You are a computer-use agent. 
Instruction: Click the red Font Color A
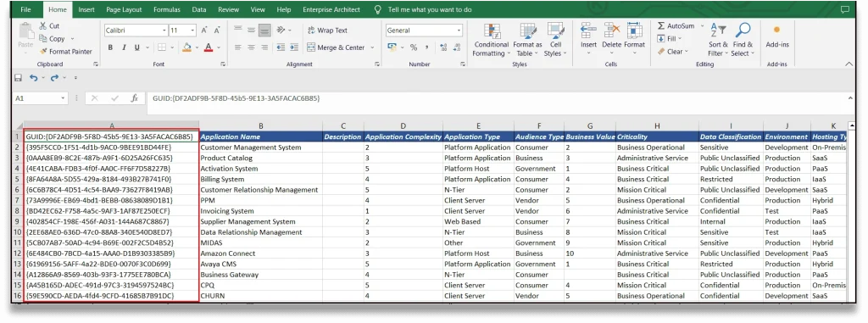[x=208, y=47]
